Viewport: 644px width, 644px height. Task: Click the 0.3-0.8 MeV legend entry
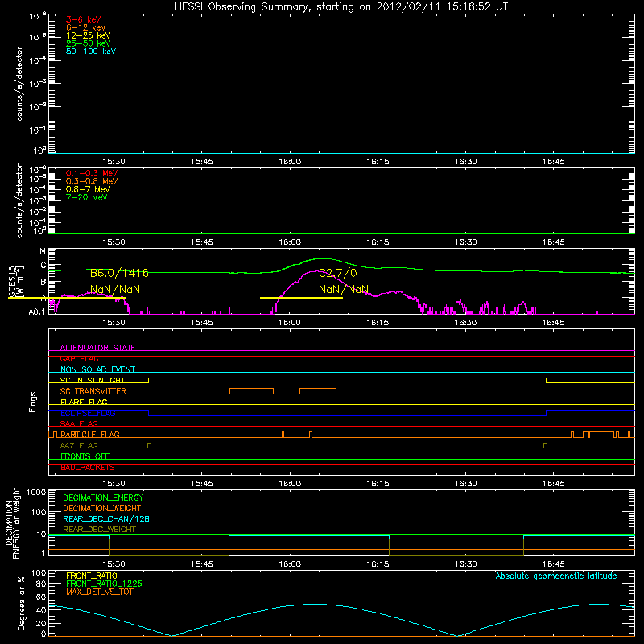pos(92,181)
